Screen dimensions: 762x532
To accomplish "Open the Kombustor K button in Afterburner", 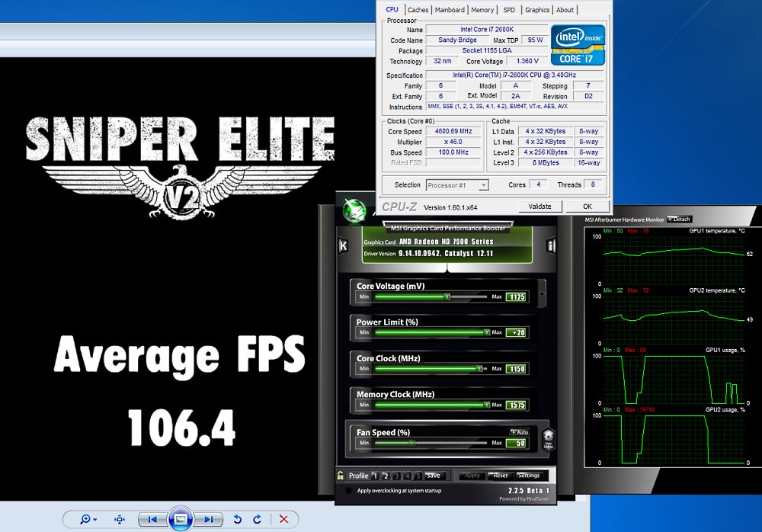I will [x=343, y=245].
